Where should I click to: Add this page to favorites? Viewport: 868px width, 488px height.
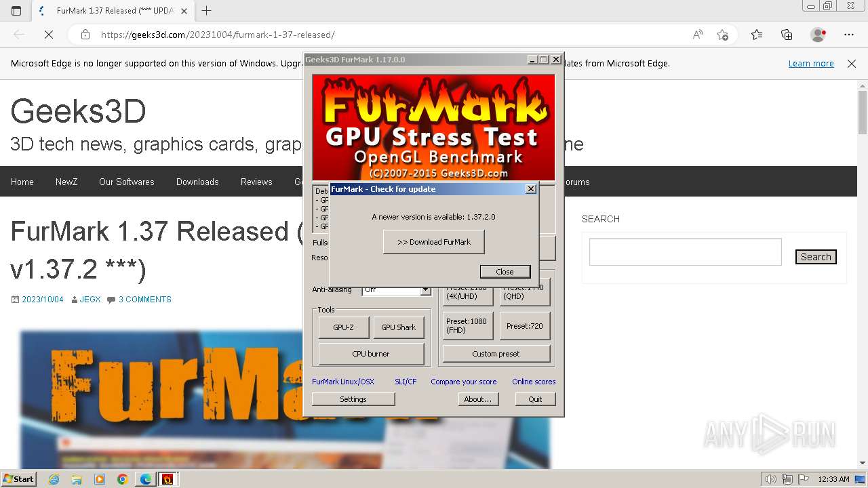coord(723,35)
